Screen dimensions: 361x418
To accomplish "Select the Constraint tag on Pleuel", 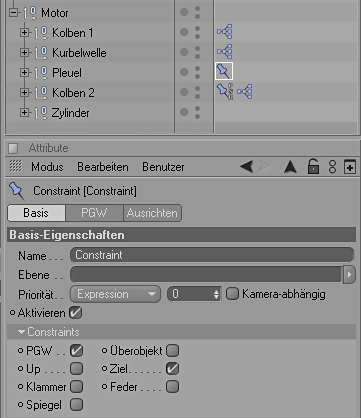I will click(x=224, y=71).
